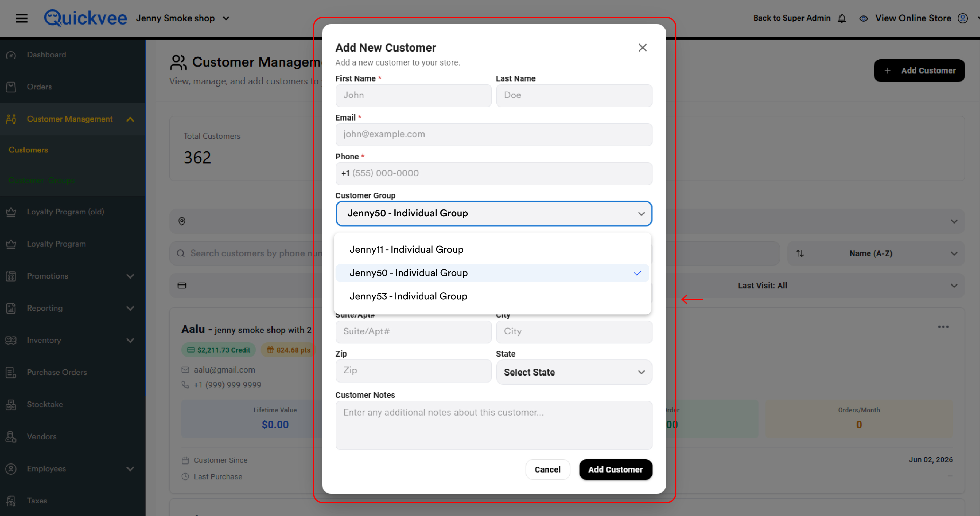The width and height of the screenshot is (980, 516).
Task: Focus the Phone number field
Action: (494, 174)
